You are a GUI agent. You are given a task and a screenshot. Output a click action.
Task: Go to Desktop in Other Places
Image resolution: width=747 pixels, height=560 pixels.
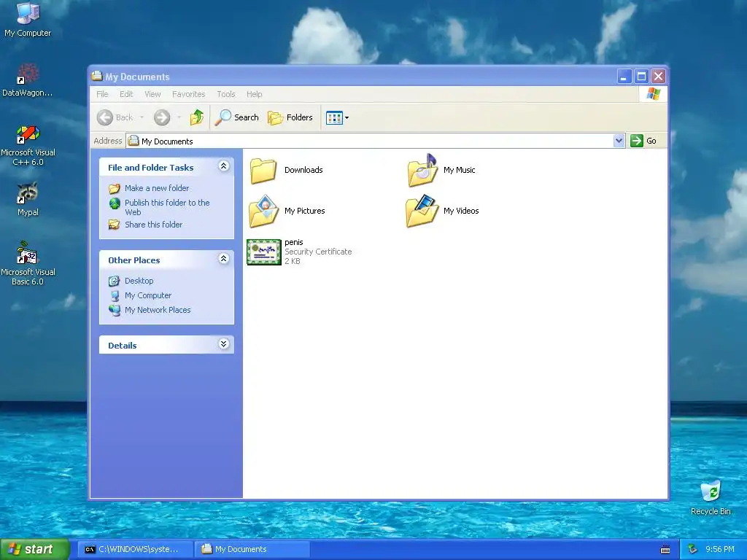tap(139, 281)
